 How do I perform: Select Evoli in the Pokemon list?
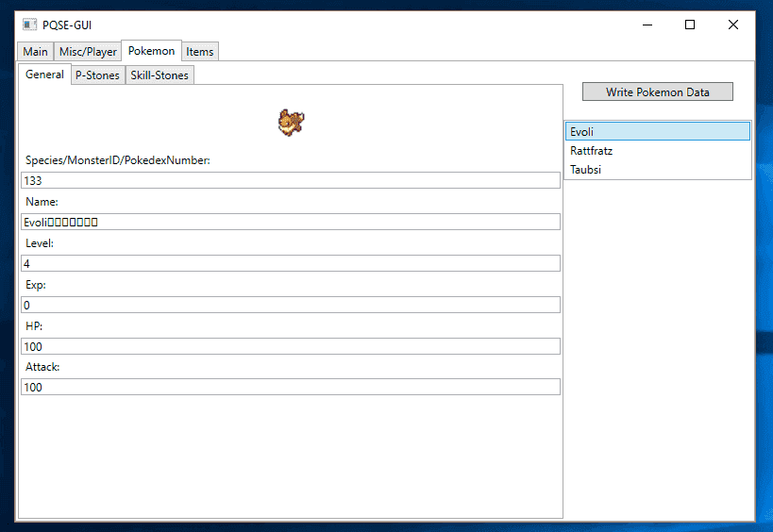pyautogui.click(x=657, y=131)
